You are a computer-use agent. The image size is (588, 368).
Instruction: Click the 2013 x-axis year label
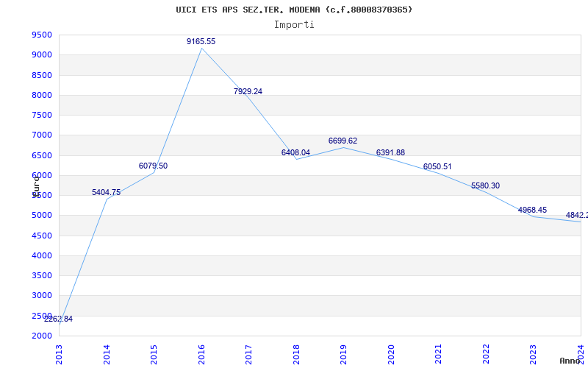(x=59, y=354)
